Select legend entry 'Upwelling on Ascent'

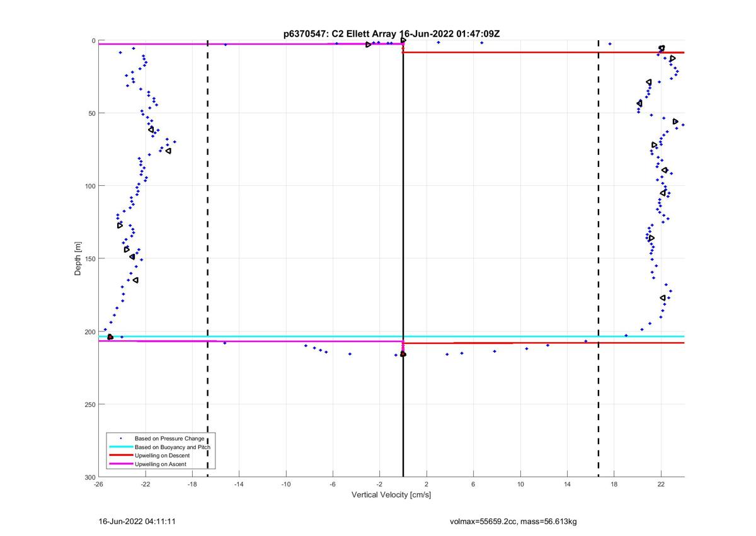[x=161, y=464]
